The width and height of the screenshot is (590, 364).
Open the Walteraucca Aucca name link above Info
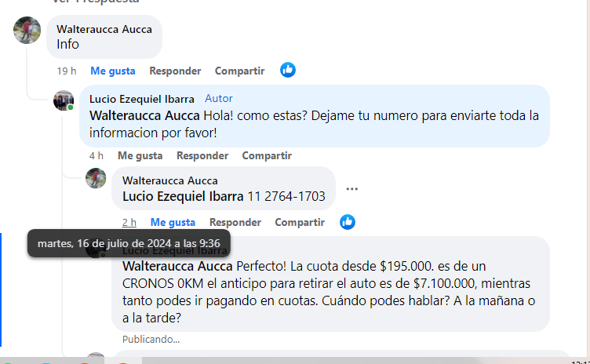(104, 29)
